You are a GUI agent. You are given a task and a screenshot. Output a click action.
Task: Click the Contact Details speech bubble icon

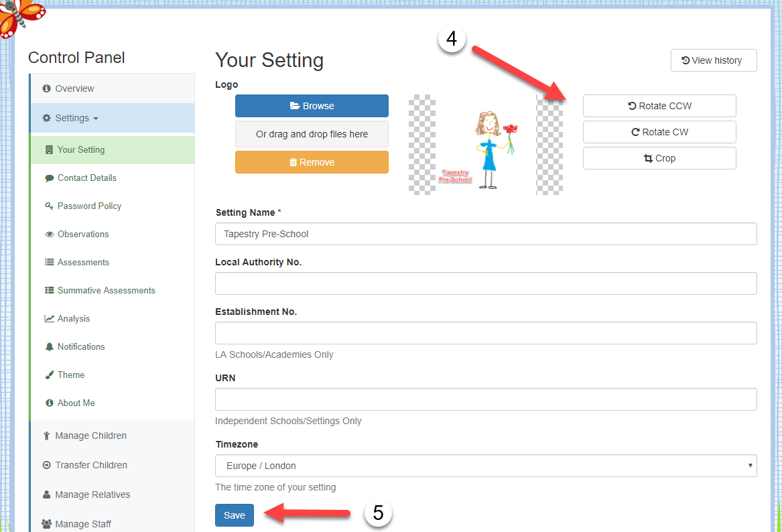[x=49, y=178]
